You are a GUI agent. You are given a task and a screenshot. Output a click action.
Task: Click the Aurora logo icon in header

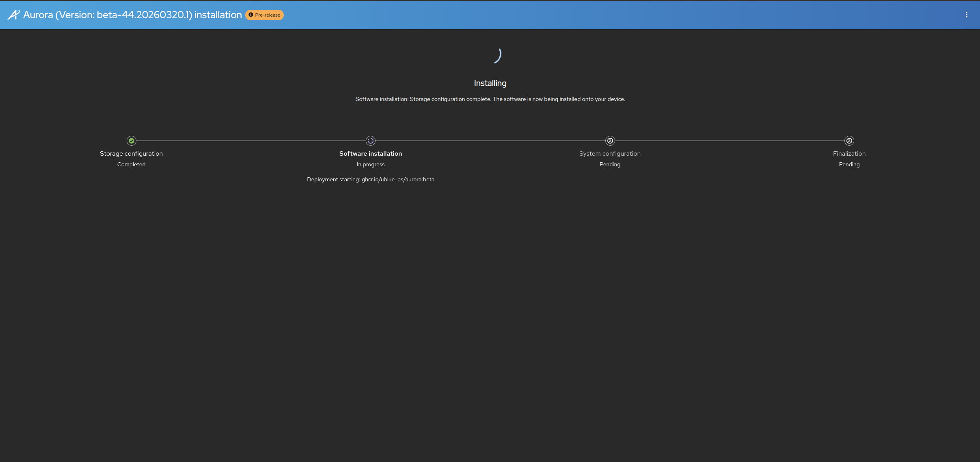pyautogui.click(x=13, y=15)
